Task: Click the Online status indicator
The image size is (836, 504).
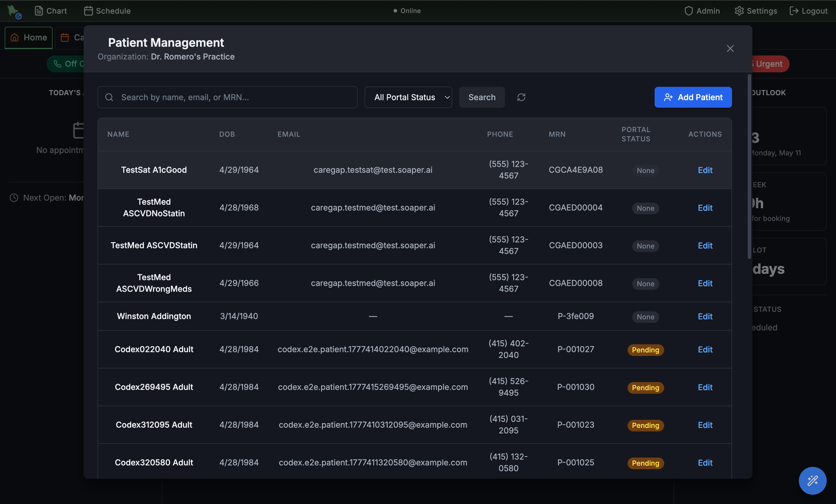Action: [407, 11]
